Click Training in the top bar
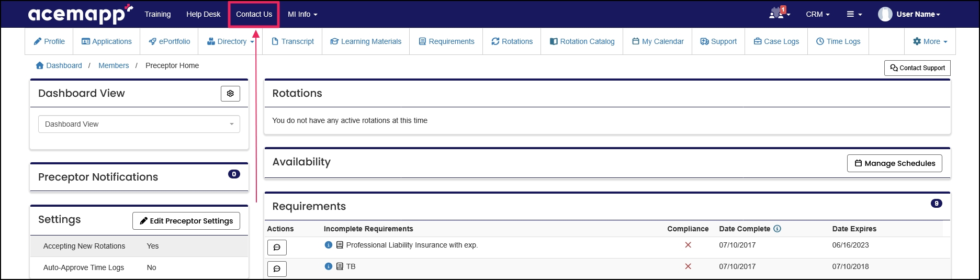The image size is (980, 280). coord(157,14)
